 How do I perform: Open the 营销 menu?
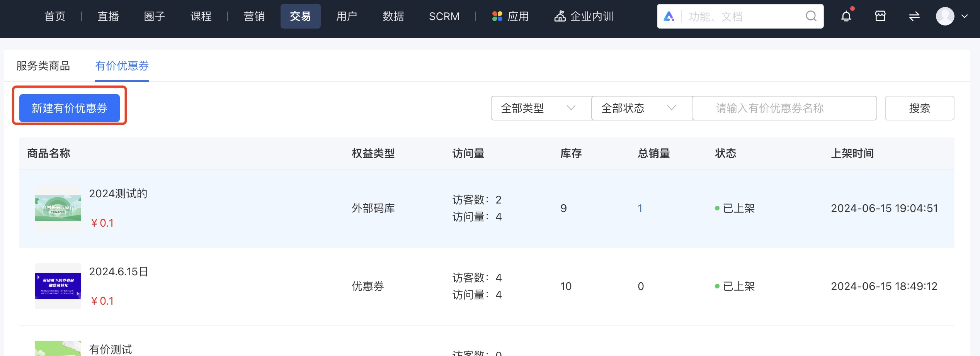254,16
